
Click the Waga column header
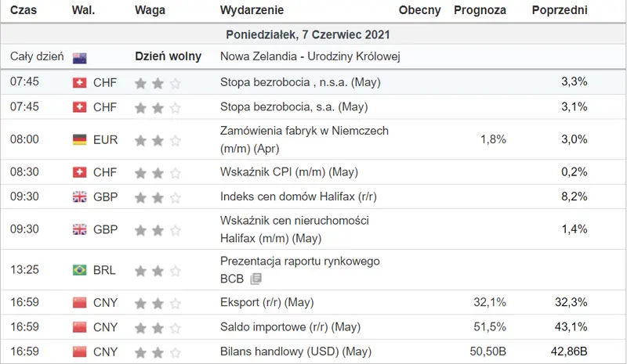click(150, 10)
